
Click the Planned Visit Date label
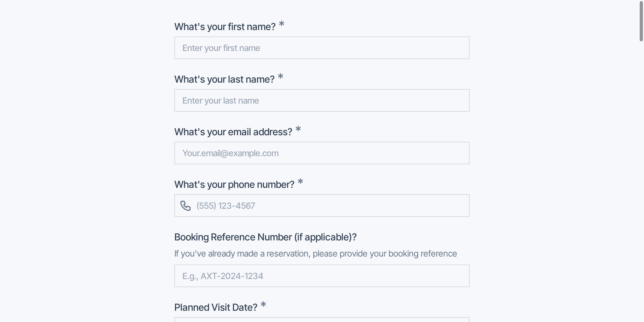pyautogui.click(x=216, y=308)
